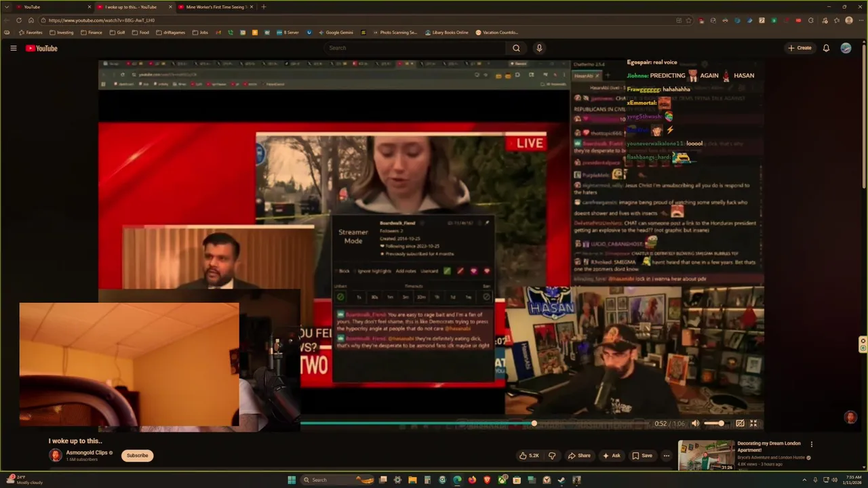This screenshot has height=488, width=868.
Task: Open the Vacation Countdown bookmark
Action: pos(496,33)
